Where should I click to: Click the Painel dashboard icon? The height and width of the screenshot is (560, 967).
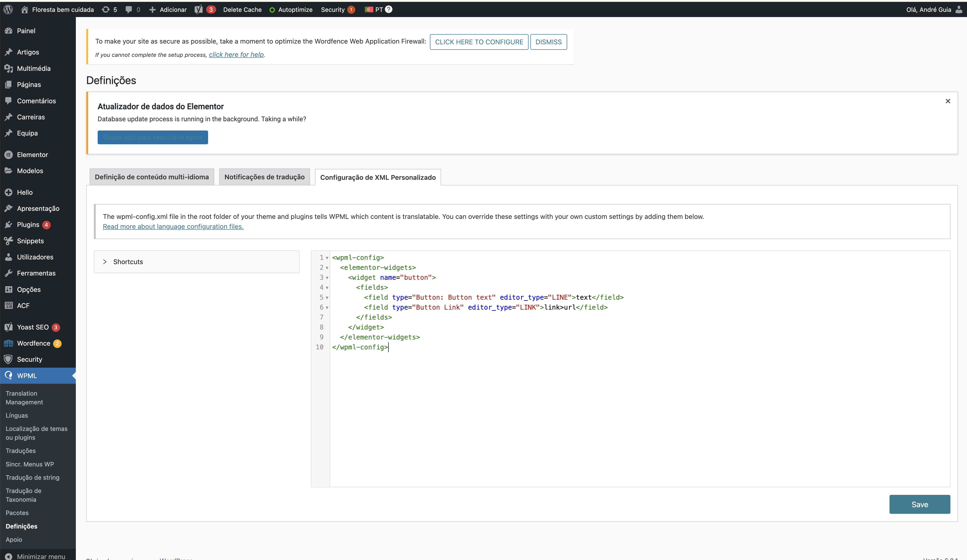click(9, 31)
